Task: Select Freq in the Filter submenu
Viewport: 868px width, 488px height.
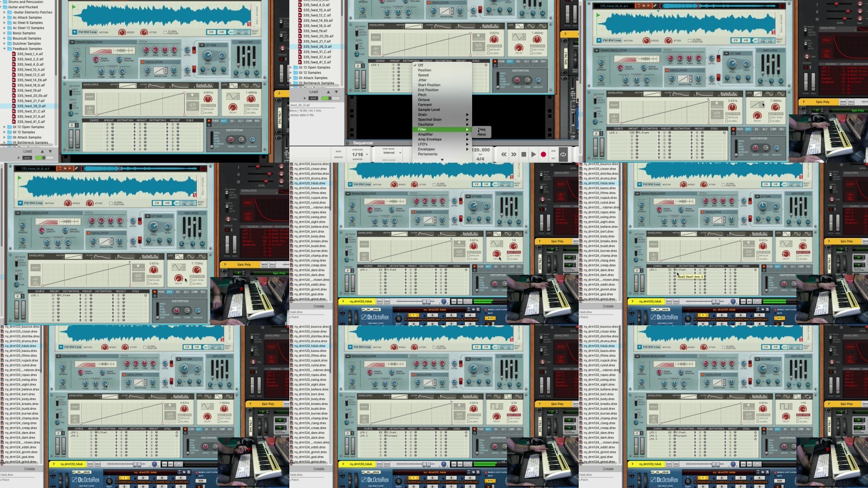Action: click(482, 129)
